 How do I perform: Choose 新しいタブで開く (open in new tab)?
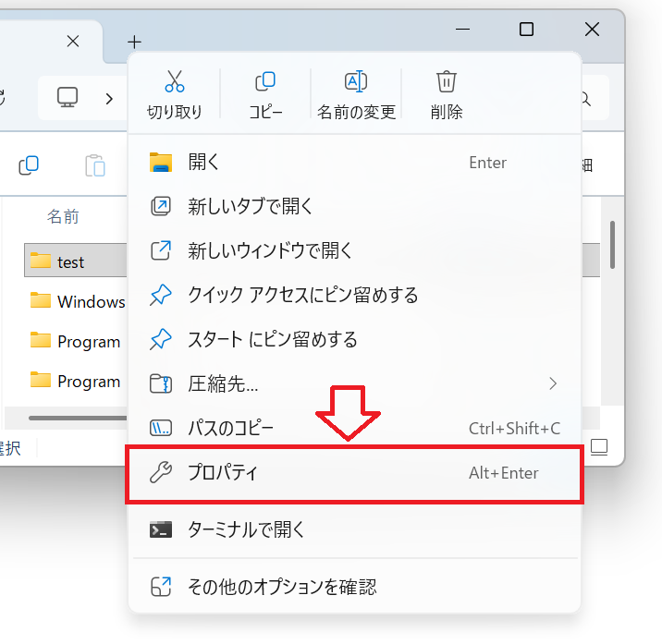click(355, 206)
